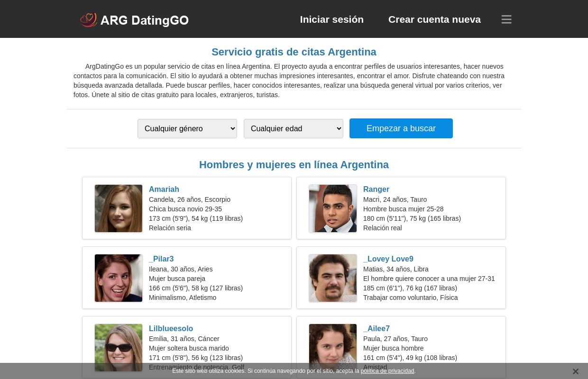Dismiss the cookie notice with the X
This screenshot has width=588, height=379.
[576, 371]
